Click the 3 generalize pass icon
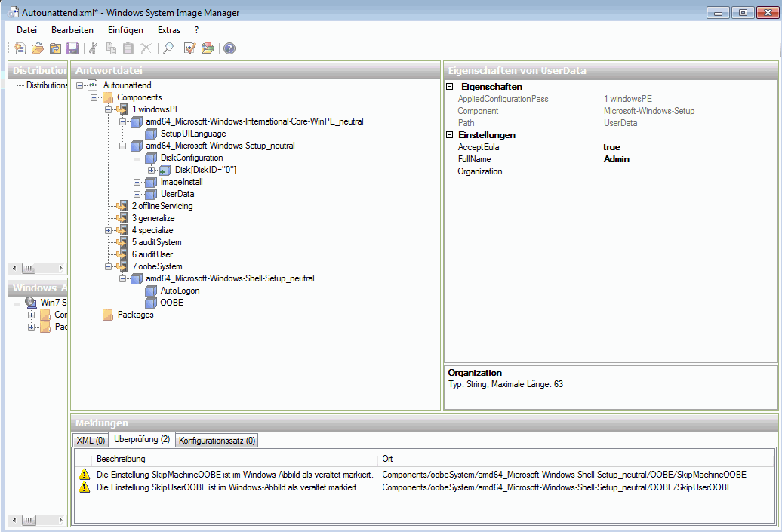 pos(122,218)
